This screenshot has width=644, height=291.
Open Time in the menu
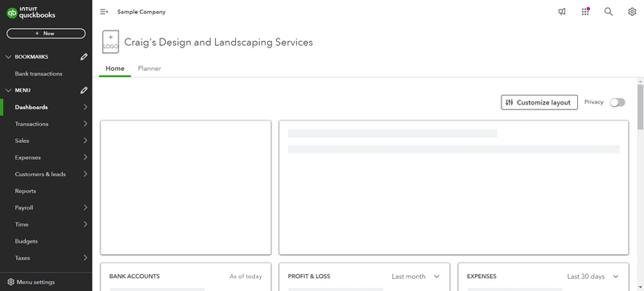coord(22,224)
